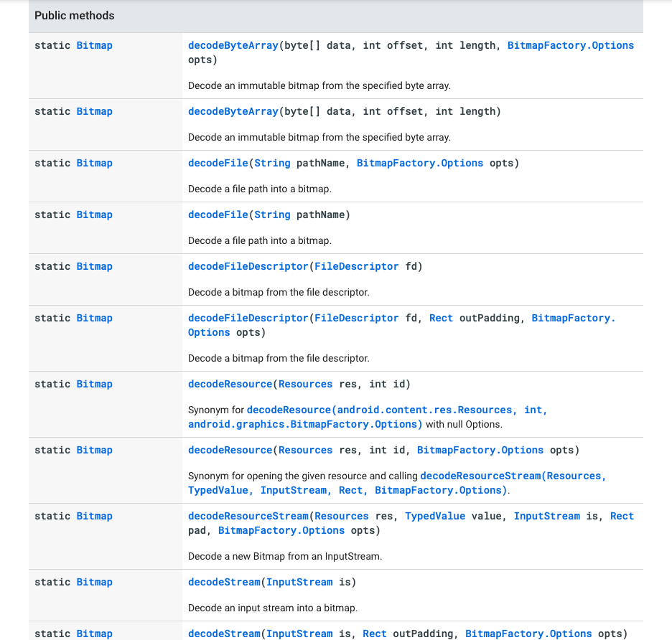Open decodeFile(String pathName, BitmapFactory.Options opts) method link
Image resolution: width=672 pixels, height=640 pixels.
[x=218, y=163]
